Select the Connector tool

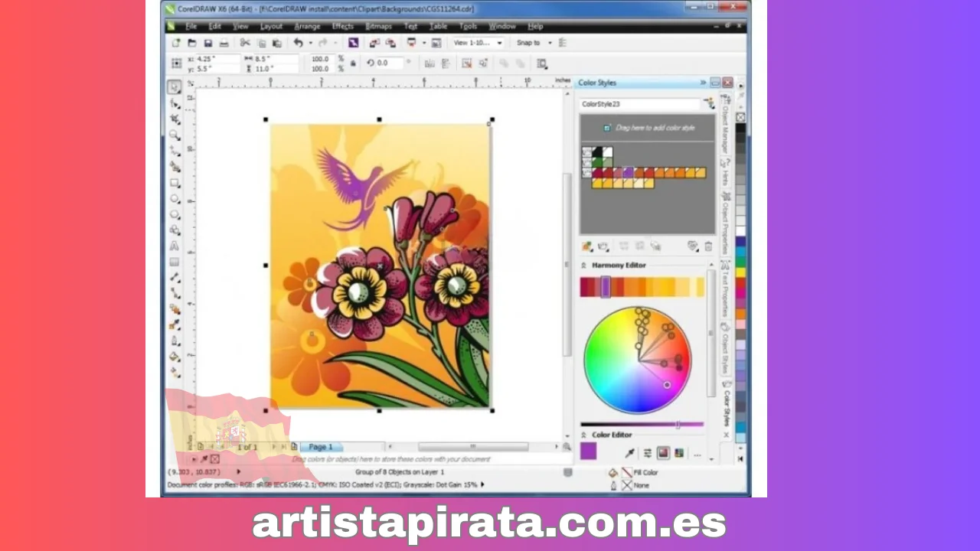point(175,294)
